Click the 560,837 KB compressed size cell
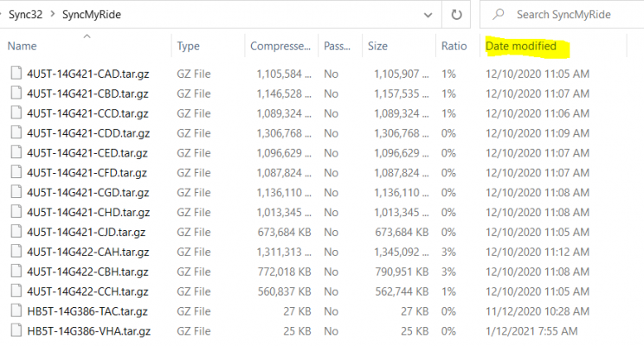 click(284, 292)
